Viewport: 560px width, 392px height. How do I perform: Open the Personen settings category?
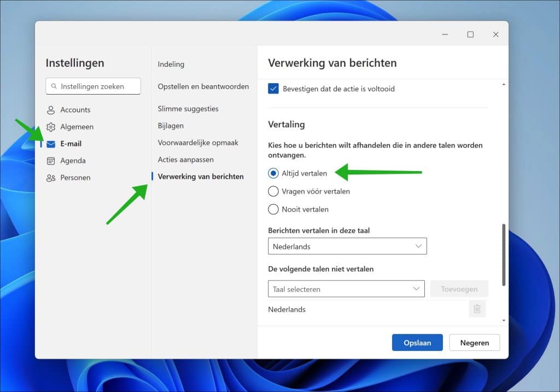tap(75, 178)
